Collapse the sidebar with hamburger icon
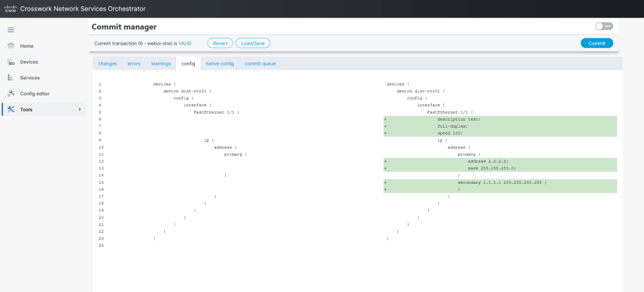 11,30
